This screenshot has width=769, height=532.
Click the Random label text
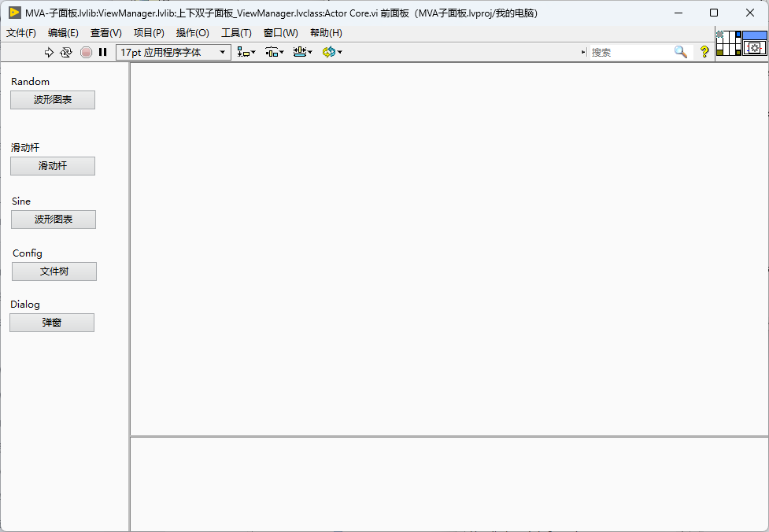(x=31, y=81)
